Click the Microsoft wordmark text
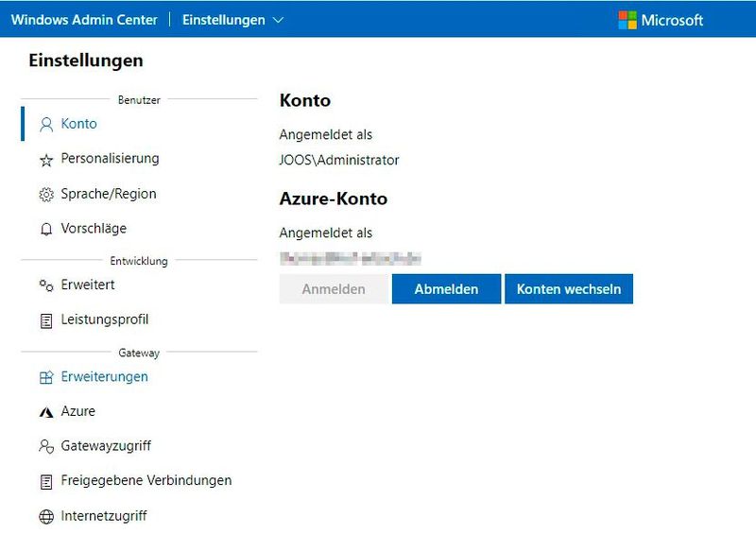This screenshot has height=535, width=756. 672,20
